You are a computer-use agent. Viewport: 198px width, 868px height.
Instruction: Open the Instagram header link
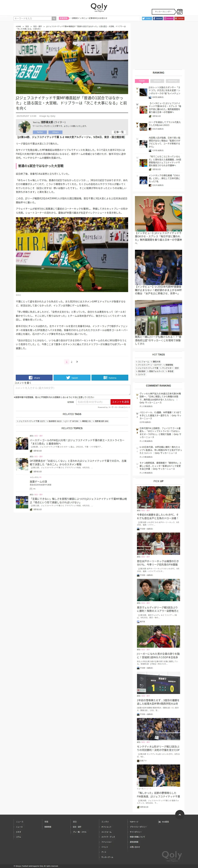click(169, 18)
